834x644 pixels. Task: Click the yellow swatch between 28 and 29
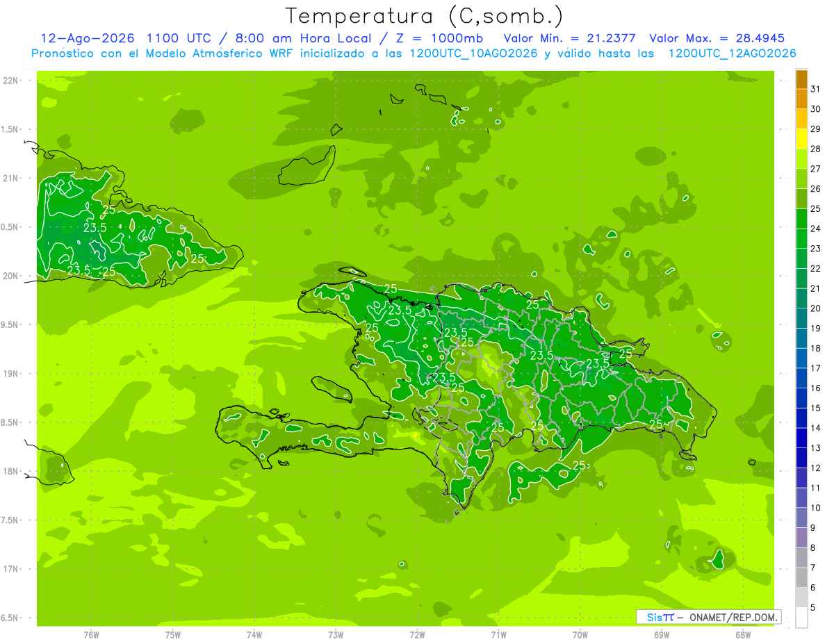[801, 139]
